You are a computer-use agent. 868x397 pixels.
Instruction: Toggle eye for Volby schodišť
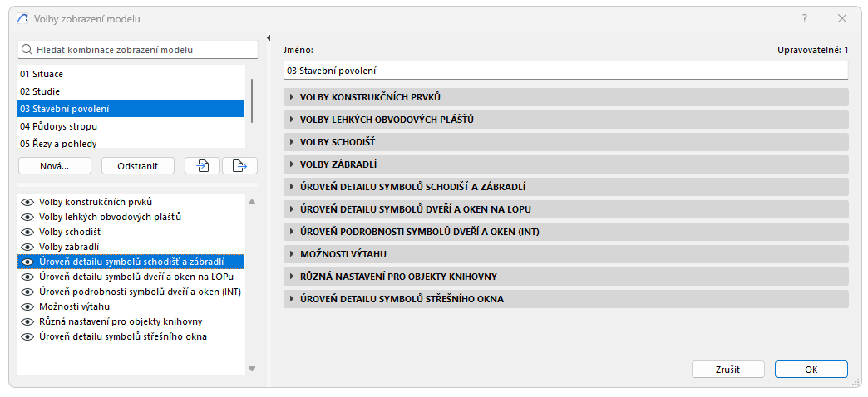pos(27,233)
